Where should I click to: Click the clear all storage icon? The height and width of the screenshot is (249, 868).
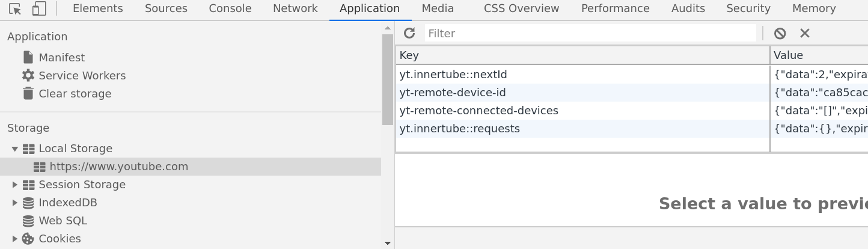click(x=780, y=34)
